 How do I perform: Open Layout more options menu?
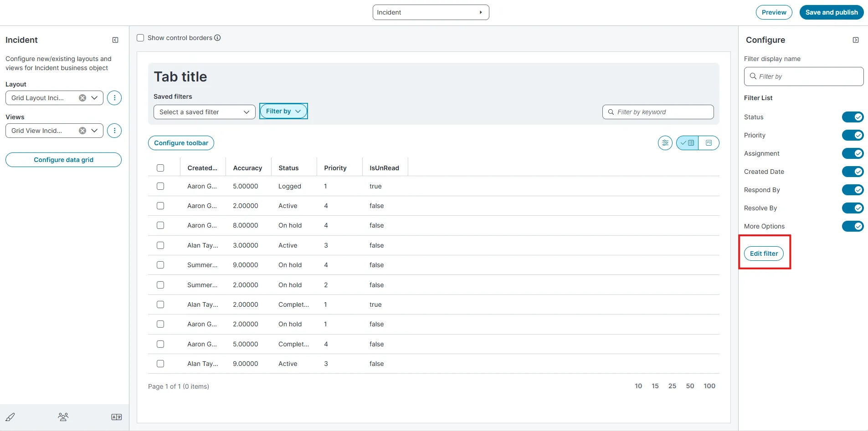(x=114, y=98)
